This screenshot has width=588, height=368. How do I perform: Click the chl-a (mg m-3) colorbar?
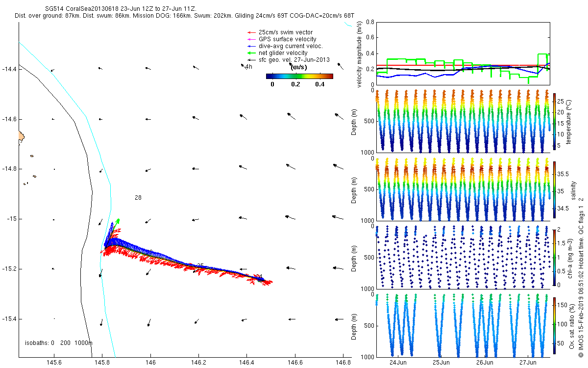coord(554,257)
